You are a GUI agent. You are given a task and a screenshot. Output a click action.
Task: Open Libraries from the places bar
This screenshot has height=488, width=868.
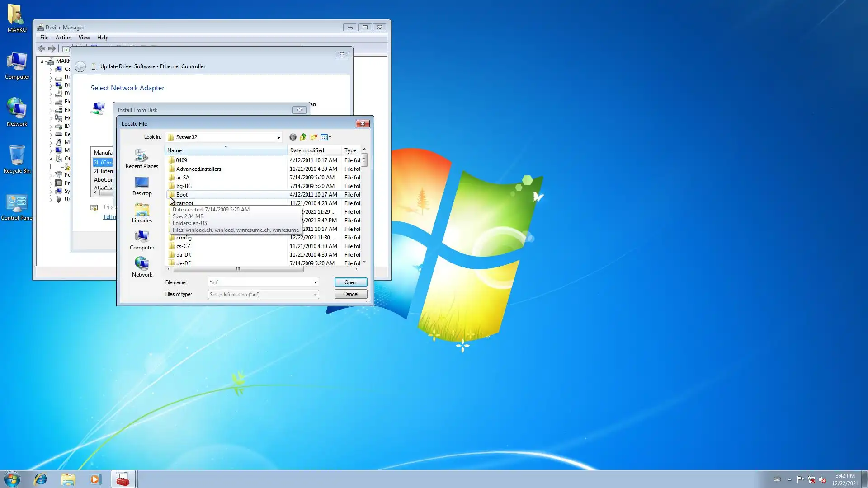click(x=142, y=213)
